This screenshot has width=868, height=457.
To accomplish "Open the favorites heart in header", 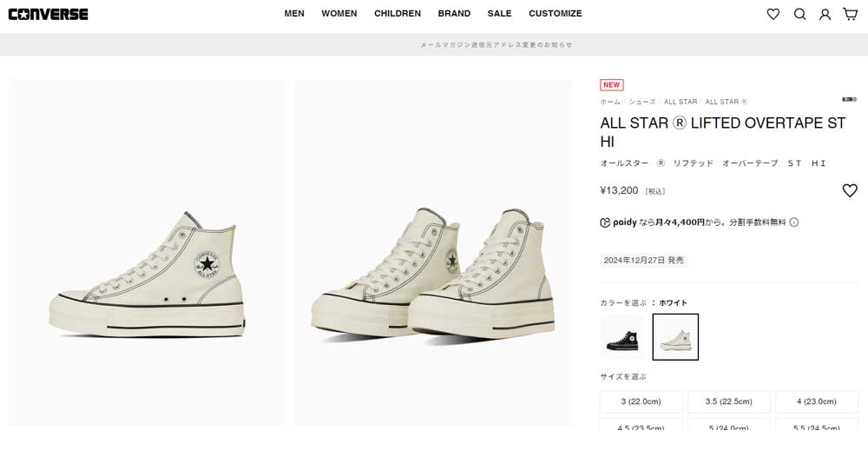I will pos(773,14).
